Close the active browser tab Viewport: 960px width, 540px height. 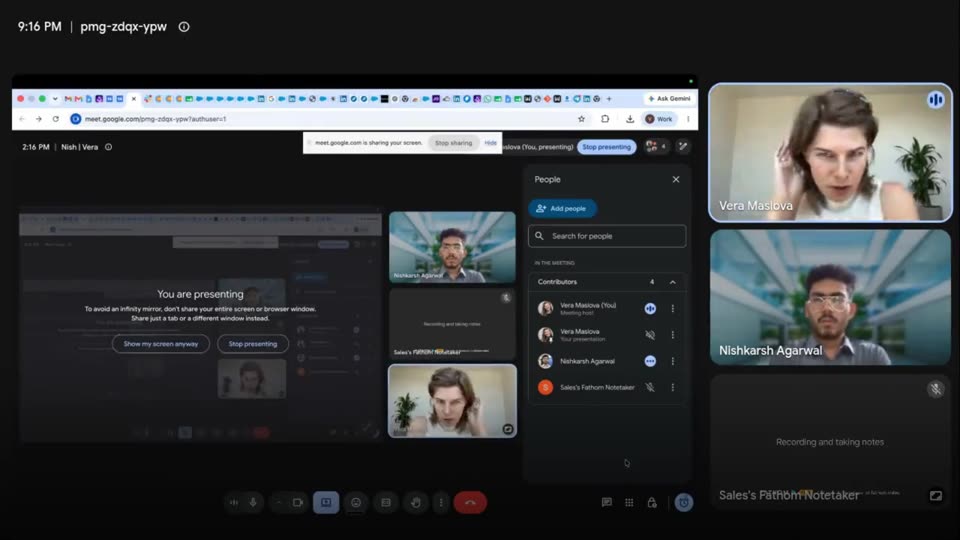point(133,99)
